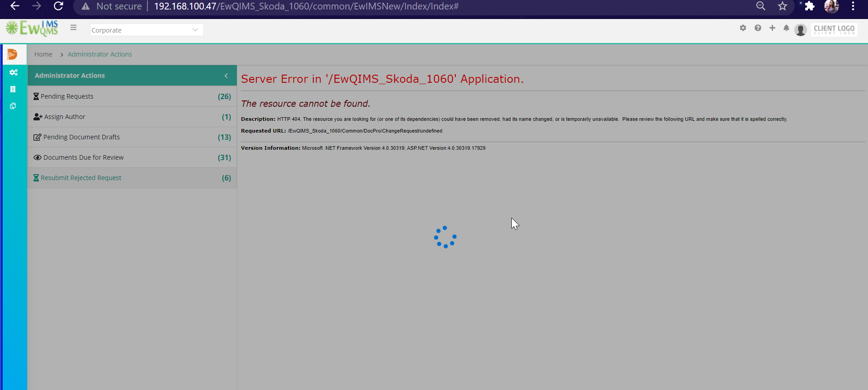
Task: Open the Chrome profile avatar
Action: pyautogui.click(x=831, y=6)
